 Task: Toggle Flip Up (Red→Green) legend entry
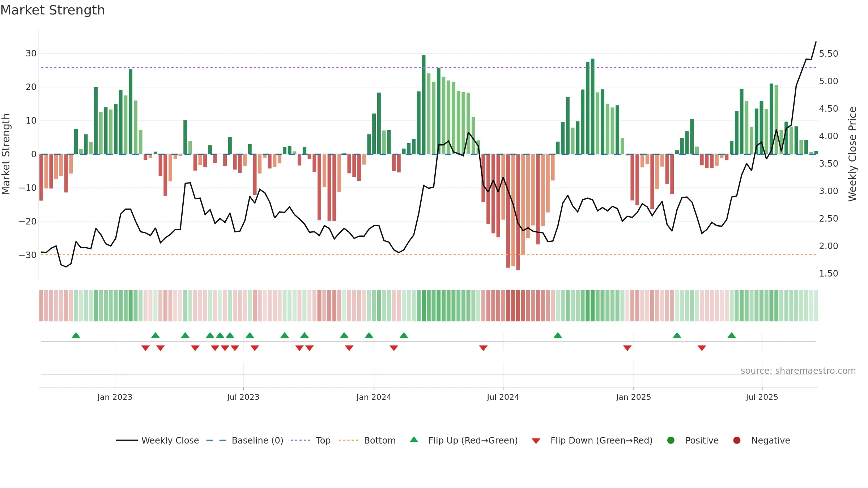(464, 440)
